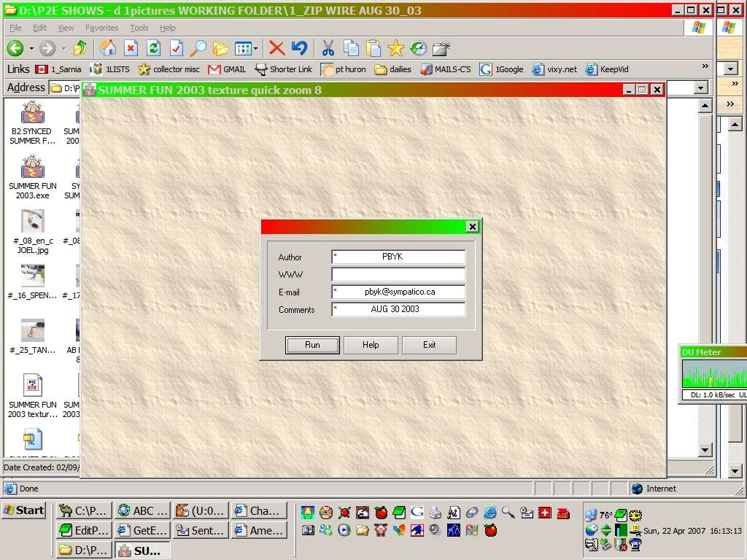Click the Up folder icon
This screenshot has width=747, height=560.
[x=80, y=48]
